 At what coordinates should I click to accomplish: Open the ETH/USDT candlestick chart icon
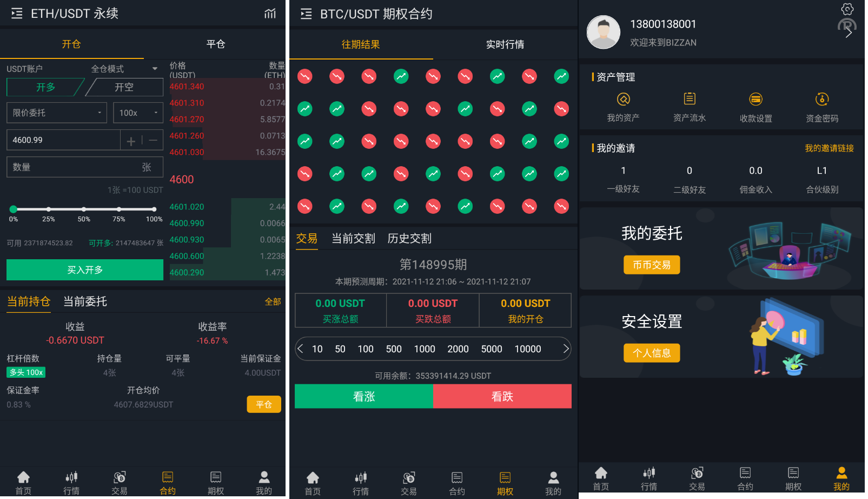(270, 14)
